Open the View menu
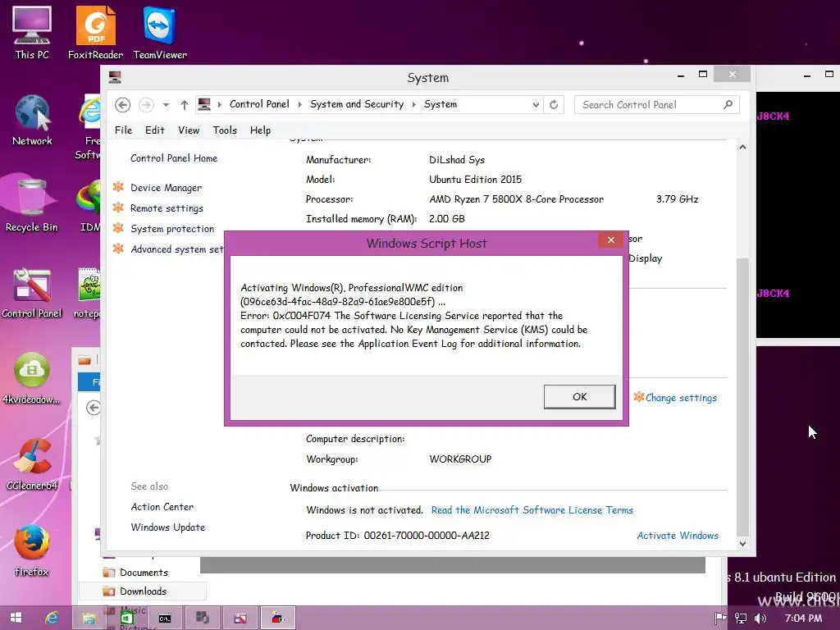 click(189, 130)
